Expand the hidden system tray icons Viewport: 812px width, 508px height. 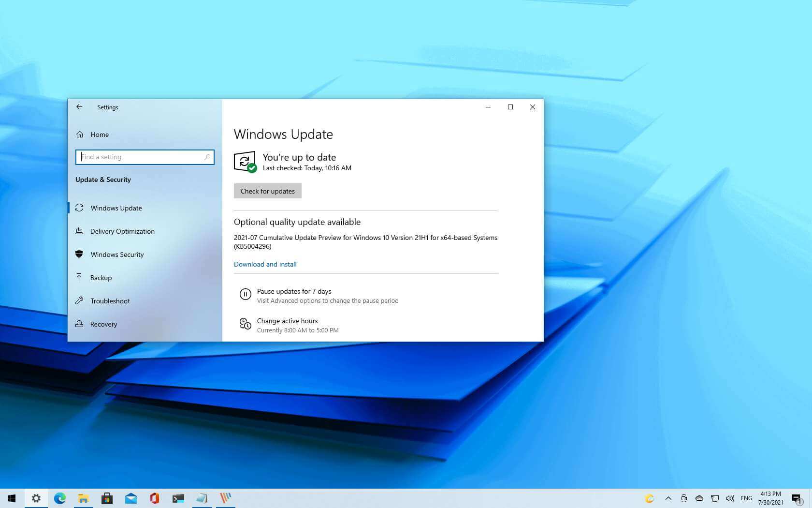pyautogui.click(x=668, y=498)
